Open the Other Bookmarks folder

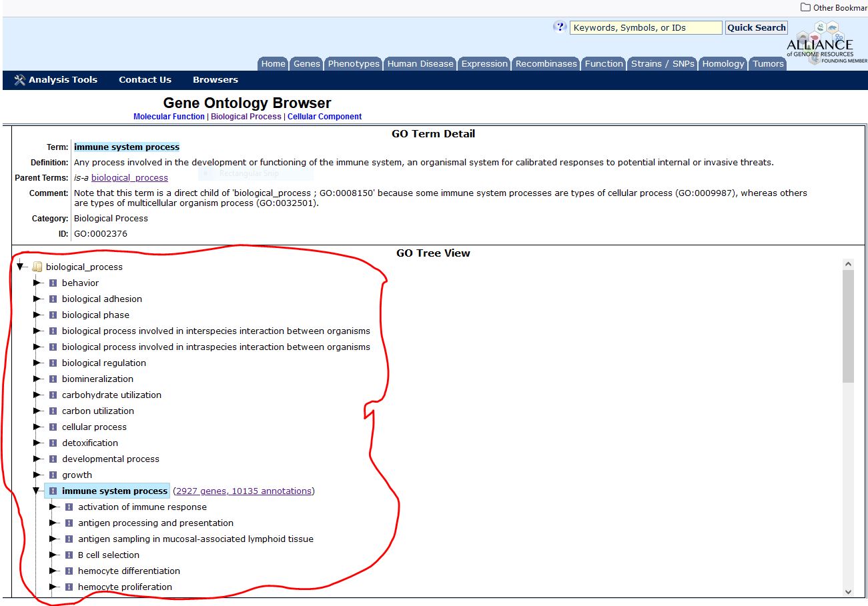tap(833, 7)
